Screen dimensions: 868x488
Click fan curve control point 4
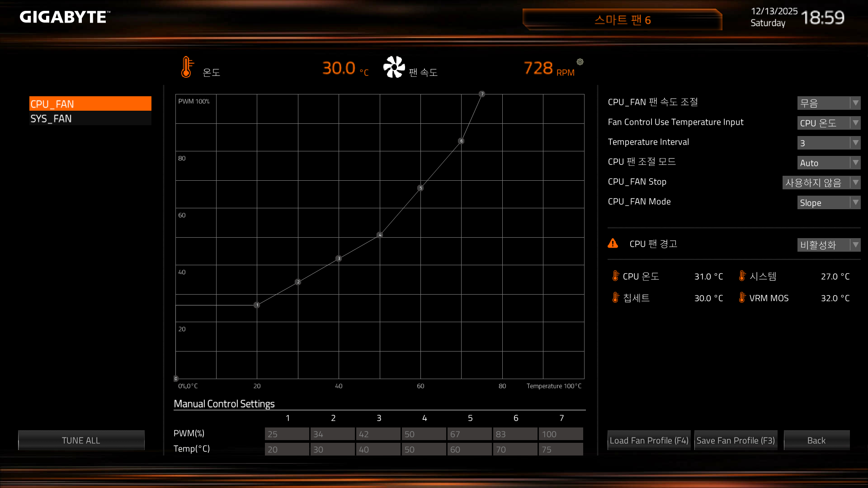[x=380, y=235]
